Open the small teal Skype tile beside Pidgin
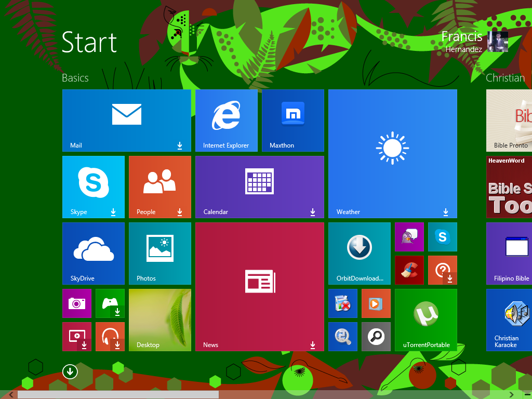 click(443, 237)
